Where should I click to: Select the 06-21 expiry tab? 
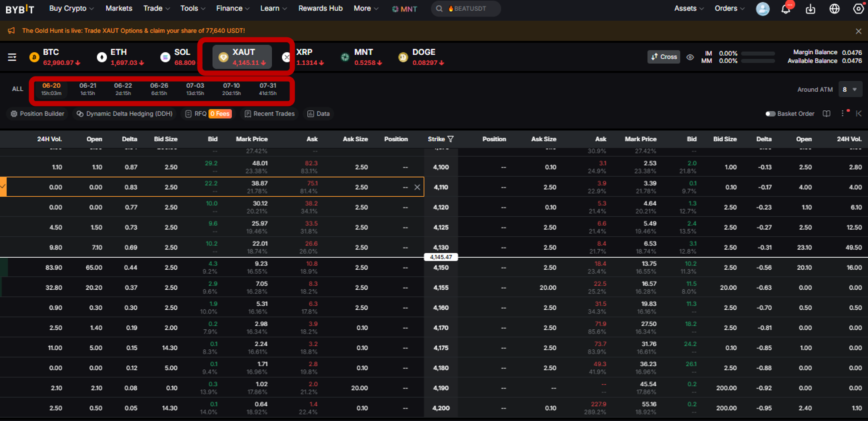[88, 89]
